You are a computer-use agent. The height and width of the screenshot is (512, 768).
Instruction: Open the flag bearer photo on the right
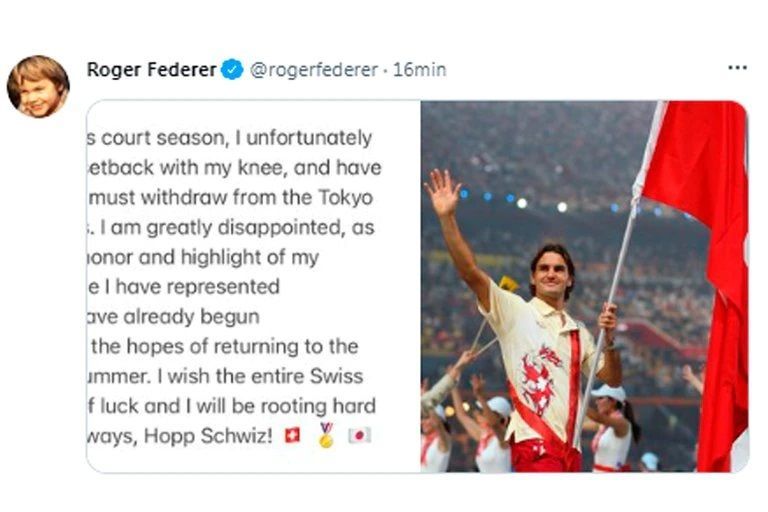[583, 287]
